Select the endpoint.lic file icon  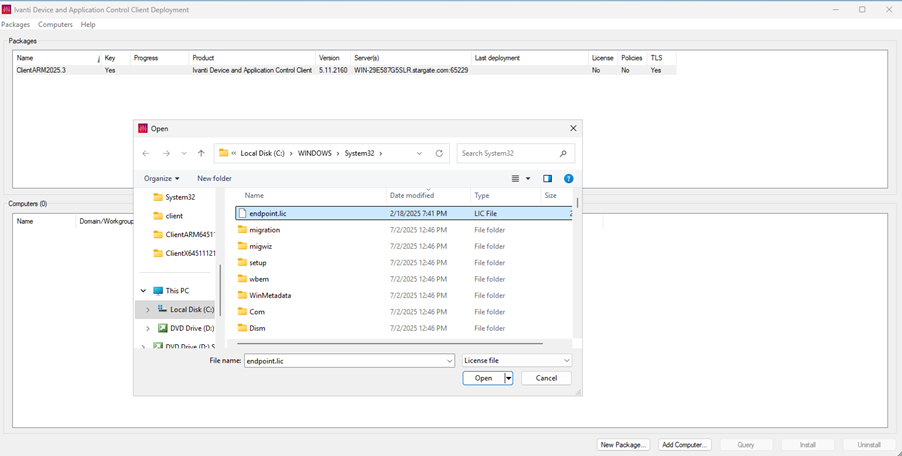(x=242, y=214)
